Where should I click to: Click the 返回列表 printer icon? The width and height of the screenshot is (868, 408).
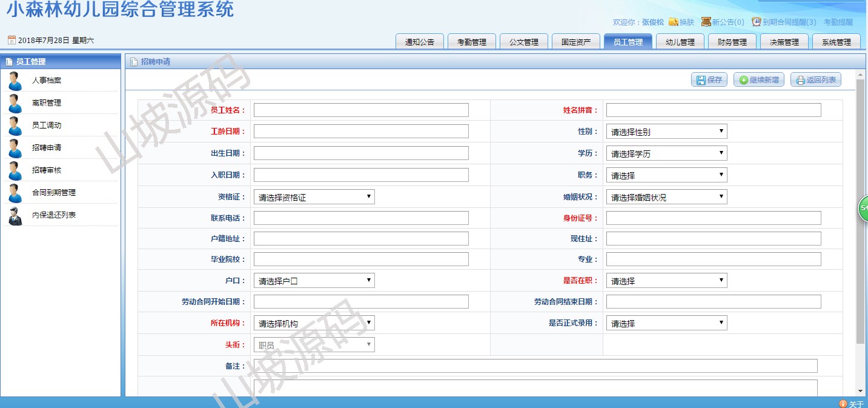pos(800,80)
